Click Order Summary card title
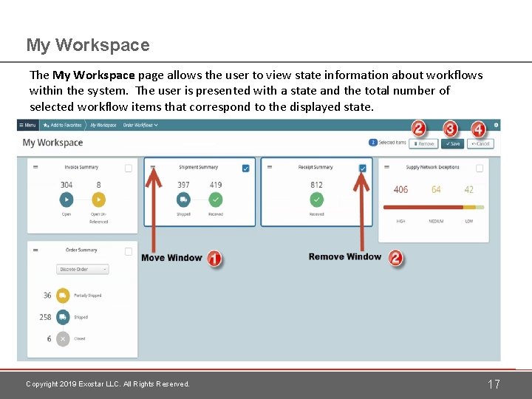The width and height of the screenshot is (532, 399). tap(81, 250)
